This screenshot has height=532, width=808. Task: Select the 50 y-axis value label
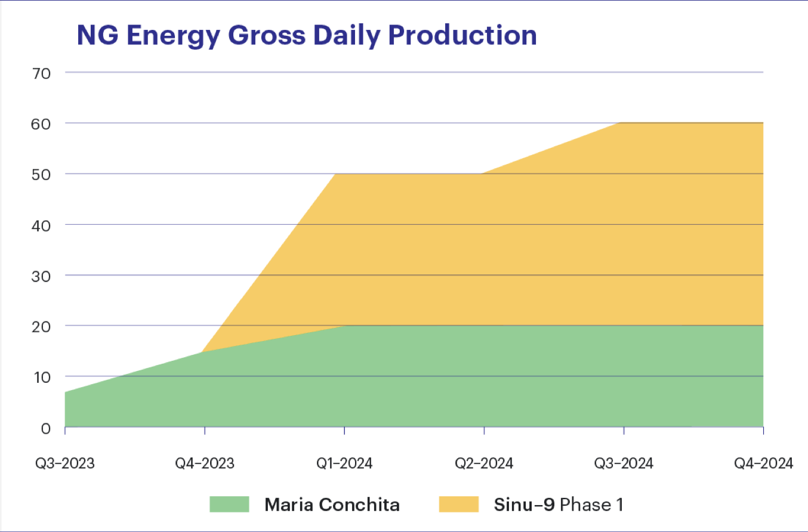click(44, 174)
